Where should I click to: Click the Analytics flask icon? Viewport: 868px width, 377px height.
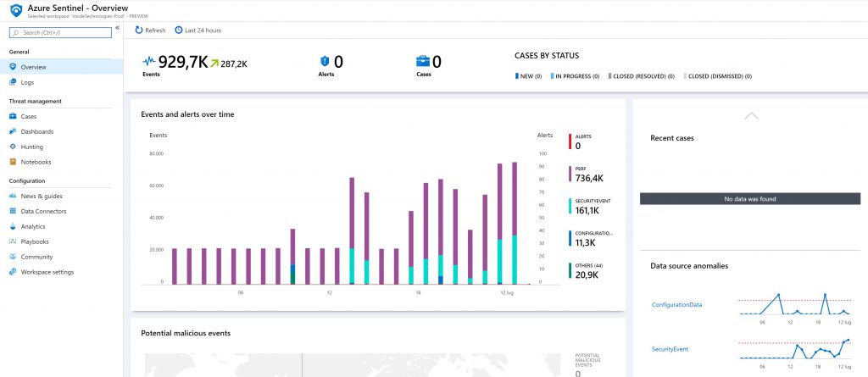13,226
